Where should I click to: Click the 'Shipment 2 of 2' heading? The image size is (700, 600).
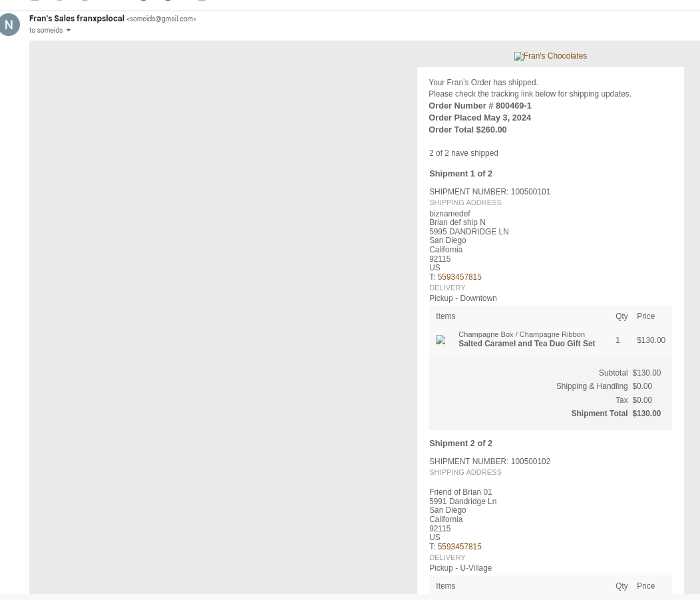coord(460,444)
